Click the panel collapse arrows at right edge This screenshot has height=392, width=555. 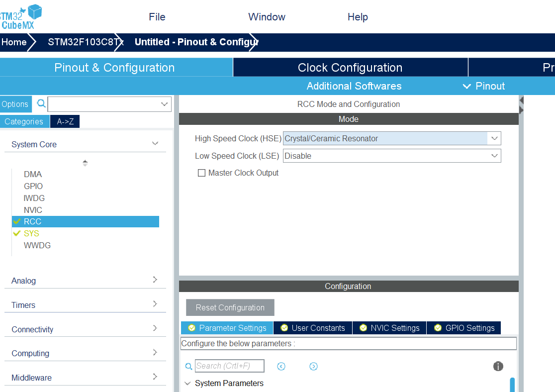point(521,105)
